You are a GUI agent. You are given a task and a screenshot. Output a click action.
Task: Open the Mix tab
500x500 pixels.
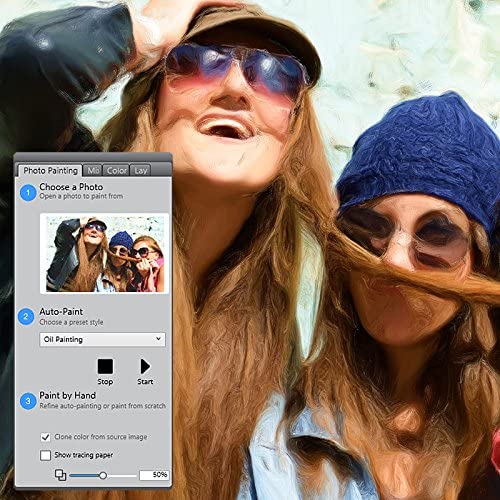pos(93,171)
